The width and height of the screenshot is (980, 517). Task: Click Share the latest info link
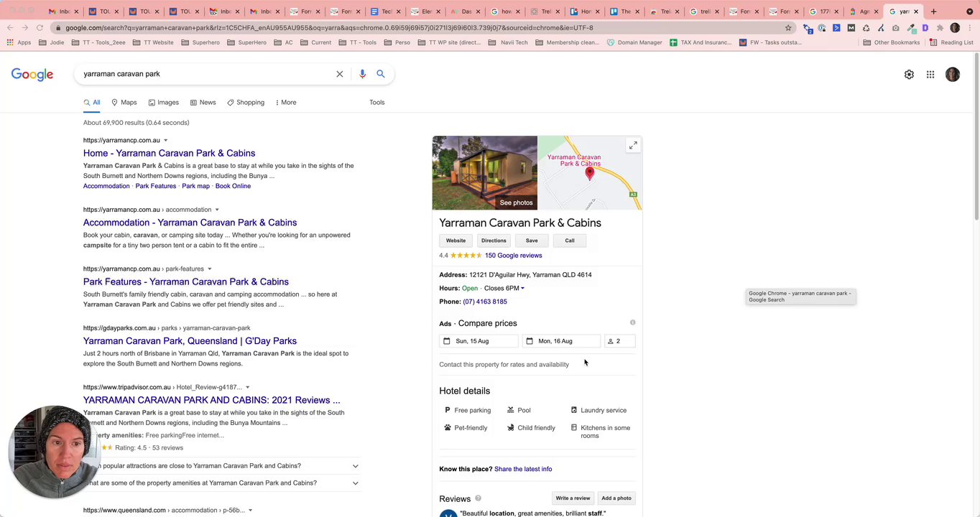523,469
